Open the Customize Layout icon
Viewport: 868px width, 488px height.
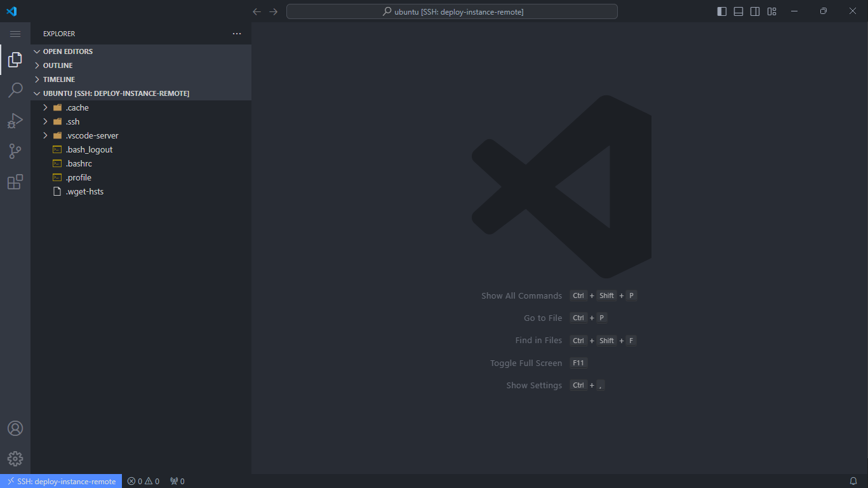pyautogui.click(x=771, y=11)
